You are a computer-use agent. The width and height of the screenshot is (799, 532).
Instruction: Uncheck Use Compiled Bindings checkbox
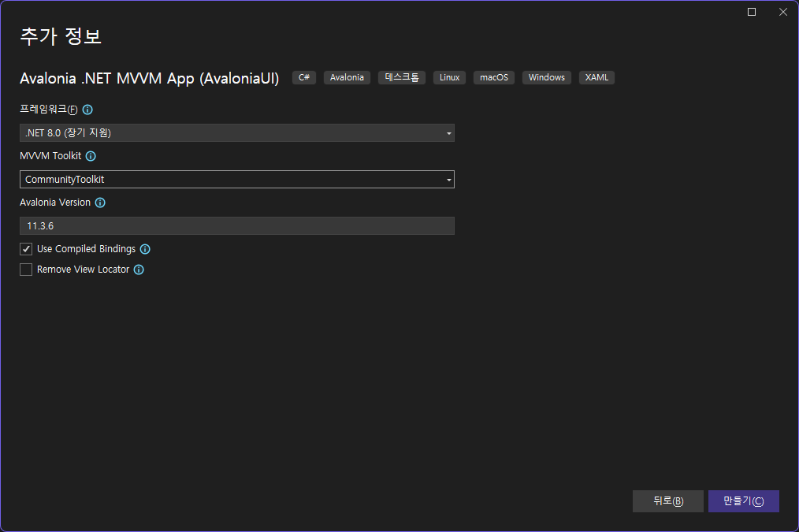click(x=26, y=249)
